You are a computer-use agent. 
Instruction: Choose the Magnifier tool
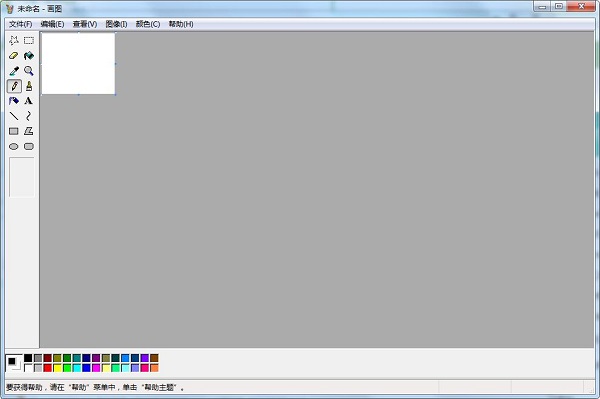29,71
